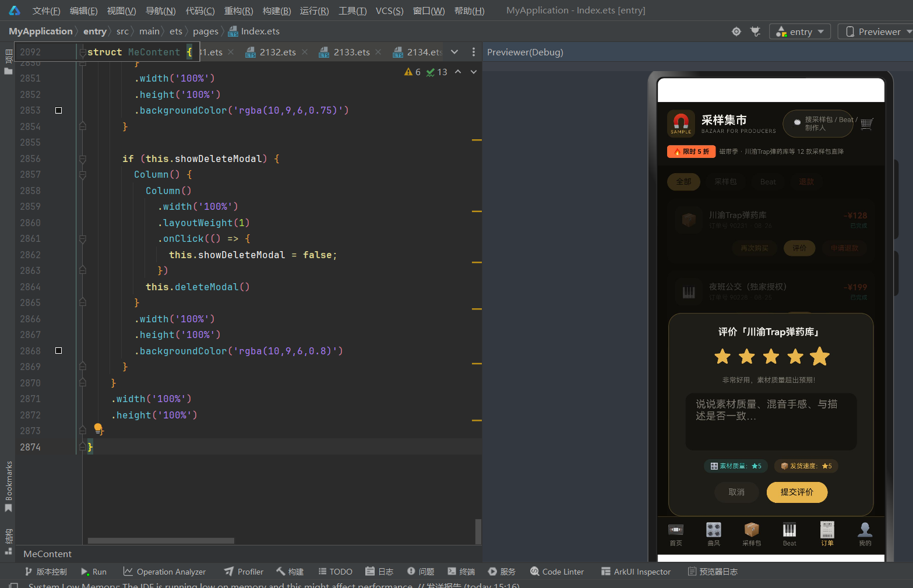The image size is (913, 588).
Task: Open the 文件(F) menu
Action: click(x=46, y=10)
